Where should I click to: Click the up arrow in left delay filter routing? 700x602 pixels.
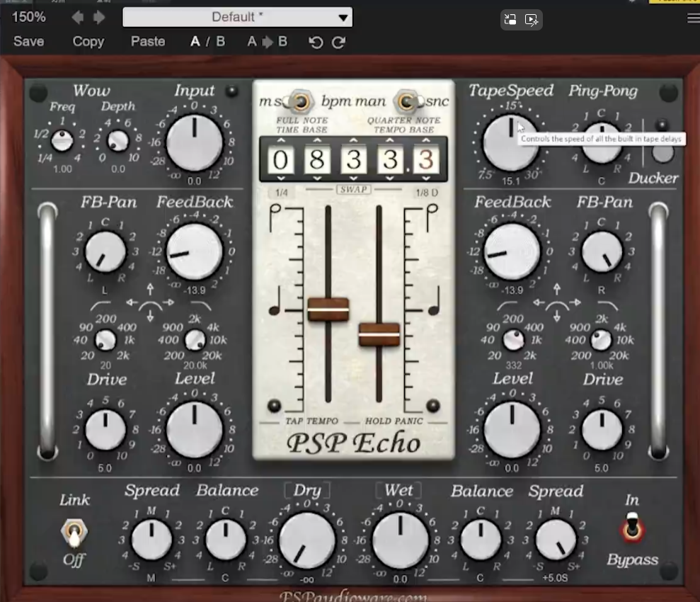point(151,288)
